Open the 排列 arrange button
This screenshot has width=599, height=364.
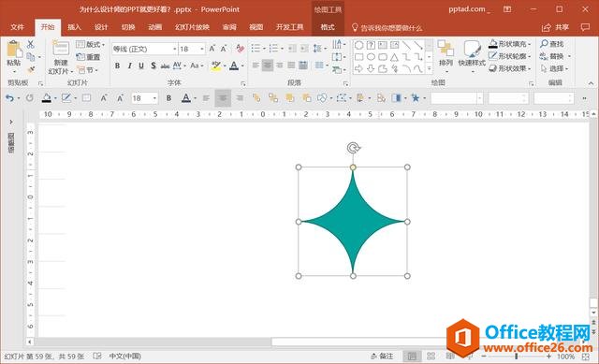(446, 57)
